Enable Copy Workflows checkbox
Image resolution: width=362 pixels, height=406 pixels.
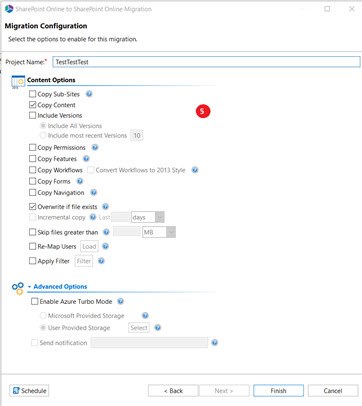pyautogui.click(x=32, y=170)
